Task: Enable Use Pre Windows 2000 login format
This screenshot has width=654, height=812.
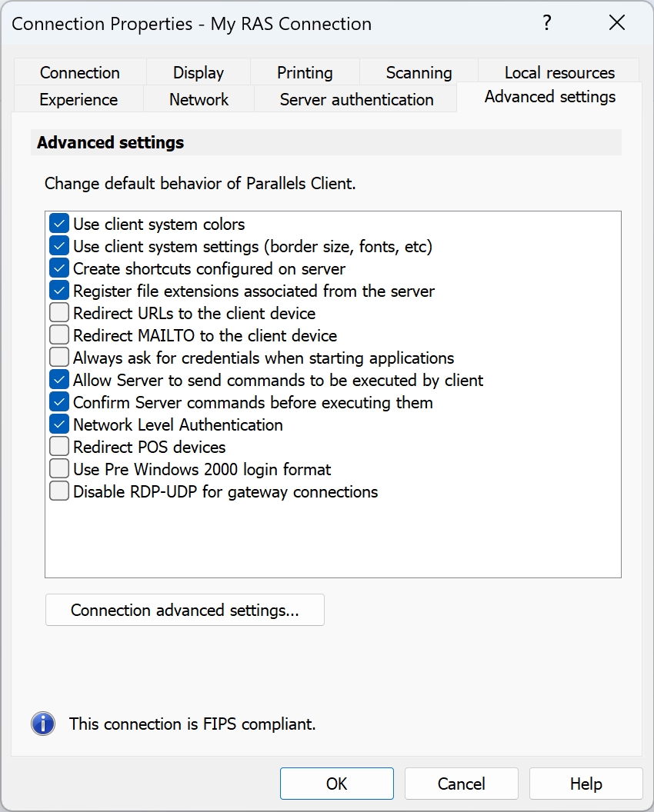Action: coord(59,469)
